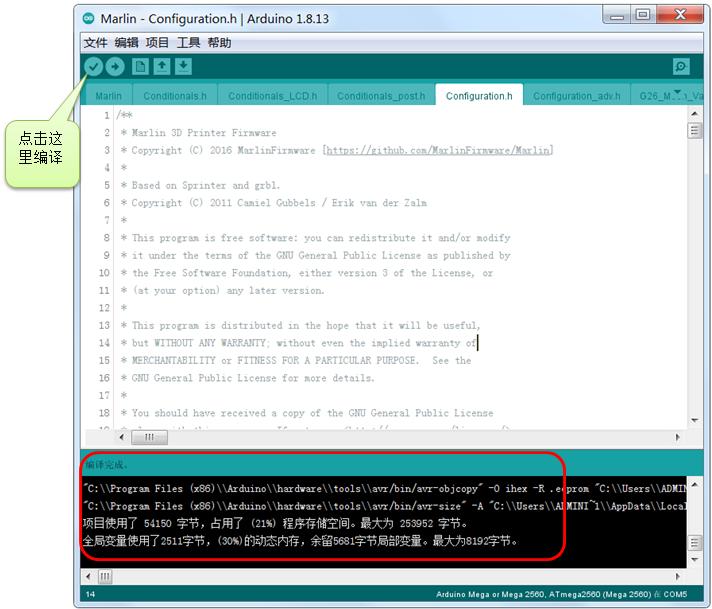This screenshot has width=712, height=609.
Task: Click the Arduino logo in the title bar
Action: pyautogui.click(x=89, y=19)
